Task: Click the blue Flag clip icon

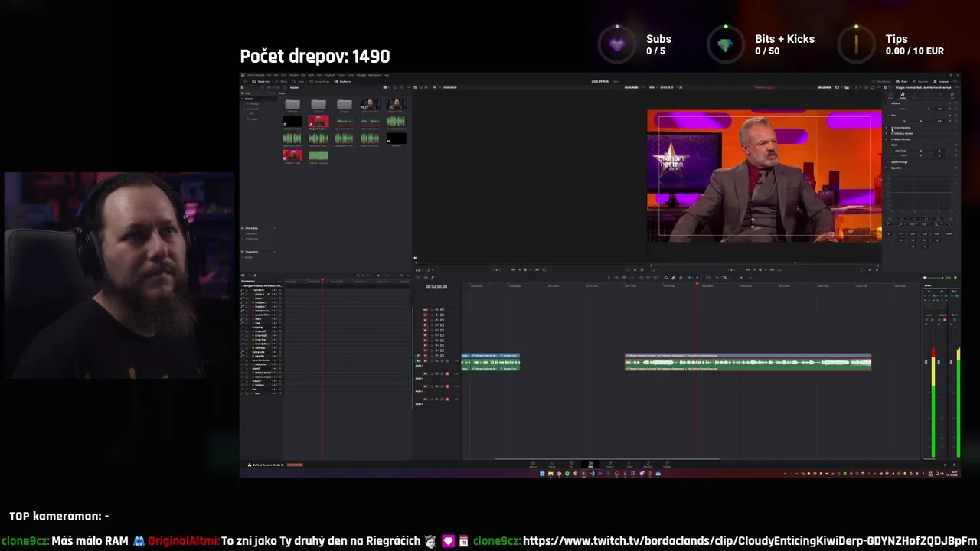Action: pyautogui.click(x=690, y=277)
